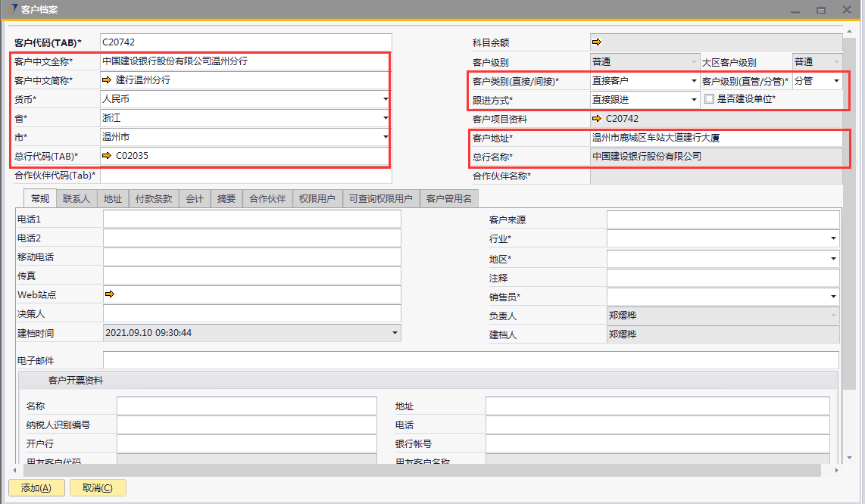Switch to the 联系人 tab
865x504 pixels.
point(77,199)
